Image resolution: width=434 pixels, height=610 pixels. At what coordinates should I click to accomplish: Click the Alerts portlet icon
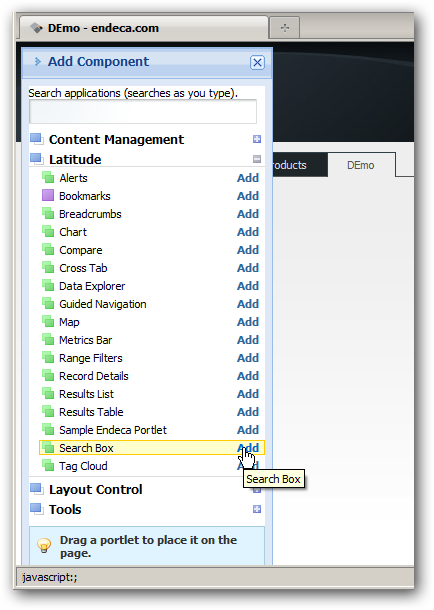pos(48,177)
